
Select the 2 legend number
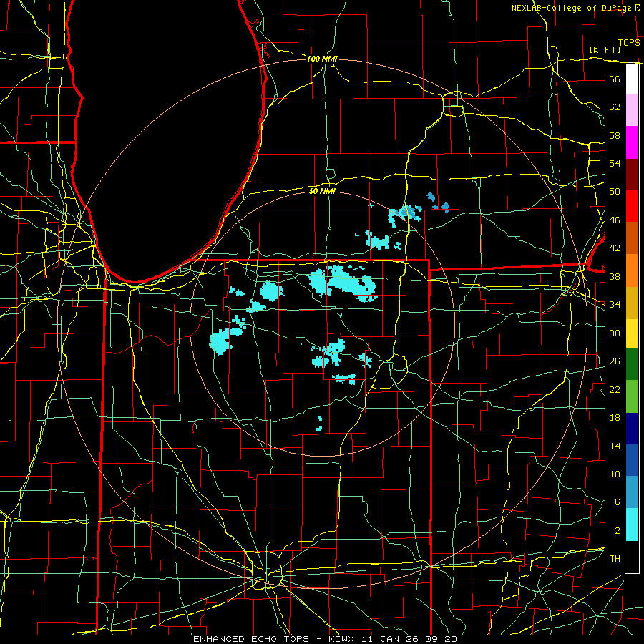[x=618, y=531]
